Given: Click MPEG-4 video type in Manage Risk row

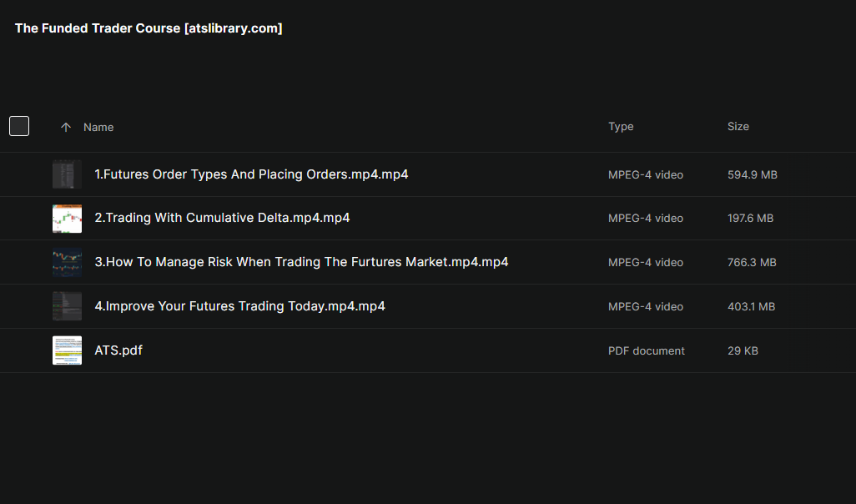Looking at the screenshot, I should click(x=646, y=262).
